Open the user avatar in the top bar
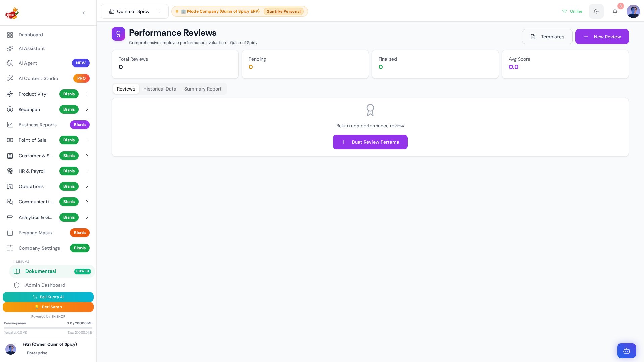This screenshot has height=362, width=644. pos(633,11)
